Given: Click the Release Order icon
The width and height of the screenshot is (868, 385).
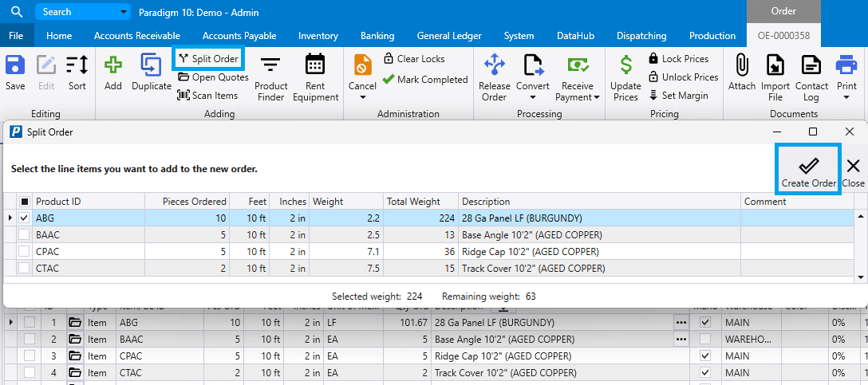Looking at the screenshot, I should (x=495, y=65).
